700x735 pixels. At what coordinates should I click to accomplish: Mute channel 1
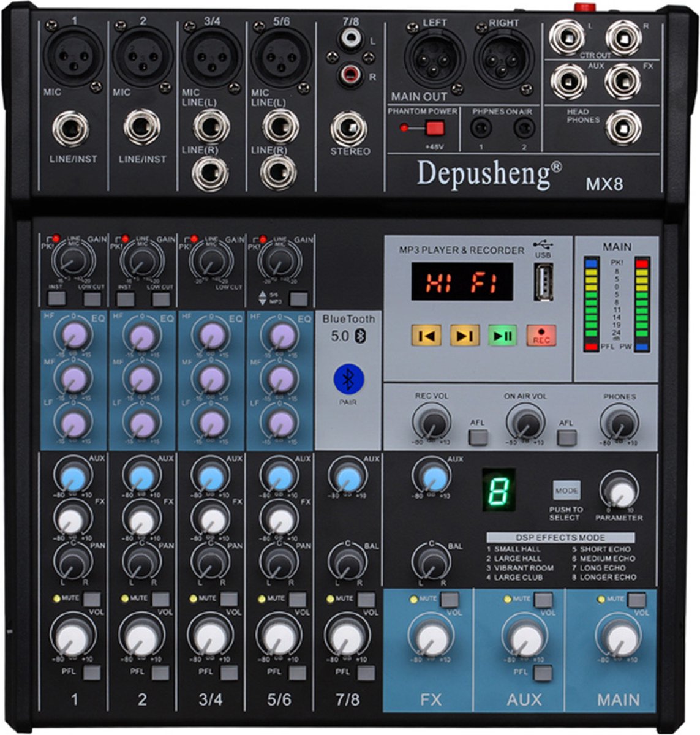click(x=92, y=598)
